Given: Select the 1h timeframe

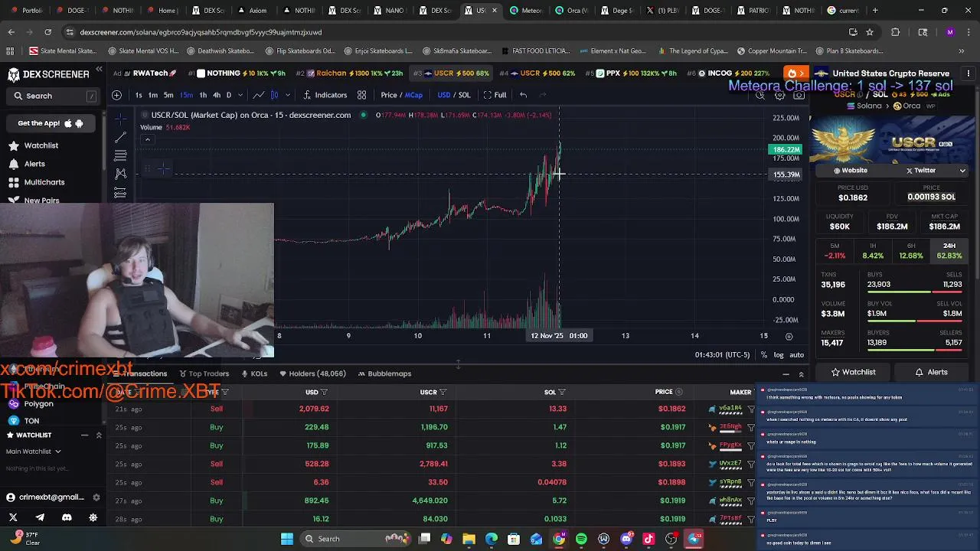Looking at the screenshot, I should click(203, 95).
